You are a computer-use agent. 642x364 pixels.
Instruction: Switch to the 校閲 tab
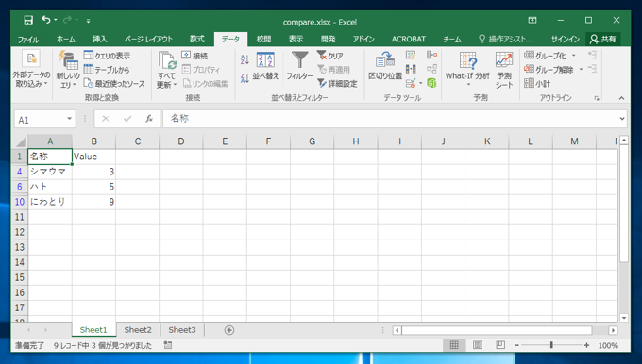(263, 40)
